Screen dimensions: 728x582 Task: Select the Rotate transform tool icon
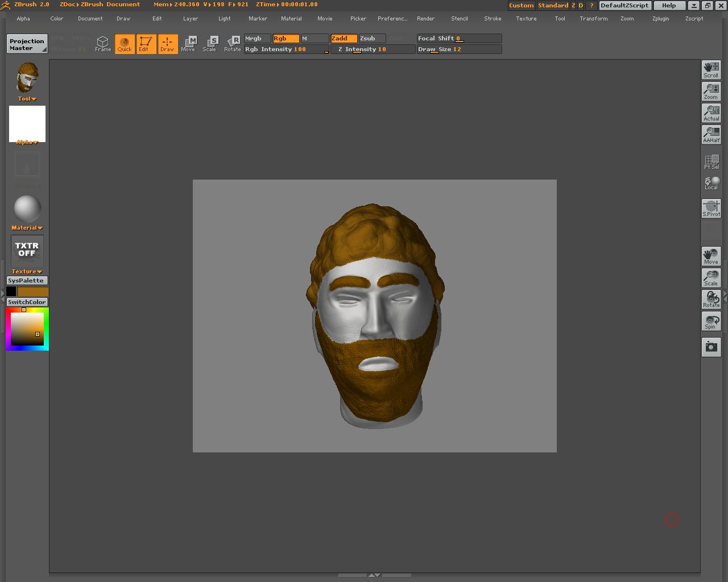(232, 44)
